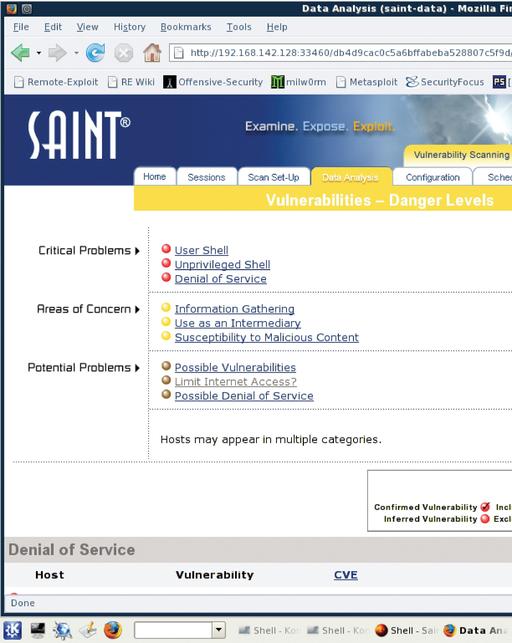
Task: Open the forward history dropdown arrow
Action: [x=76, y=53]
